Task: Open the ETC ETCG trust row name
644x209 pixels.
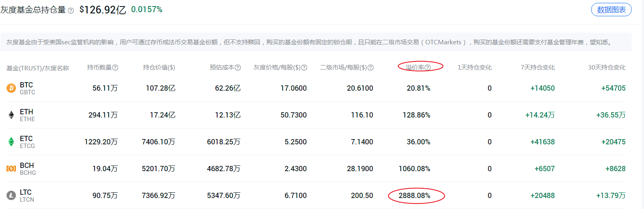Action: click(x=27, y=142)
